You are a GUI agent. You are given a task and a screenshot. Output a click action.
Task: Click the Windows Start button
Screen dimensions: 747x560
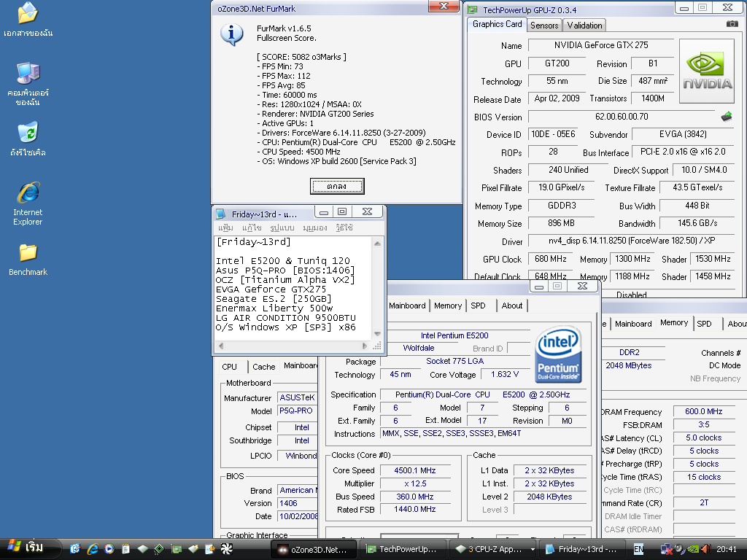pos(26,548)
